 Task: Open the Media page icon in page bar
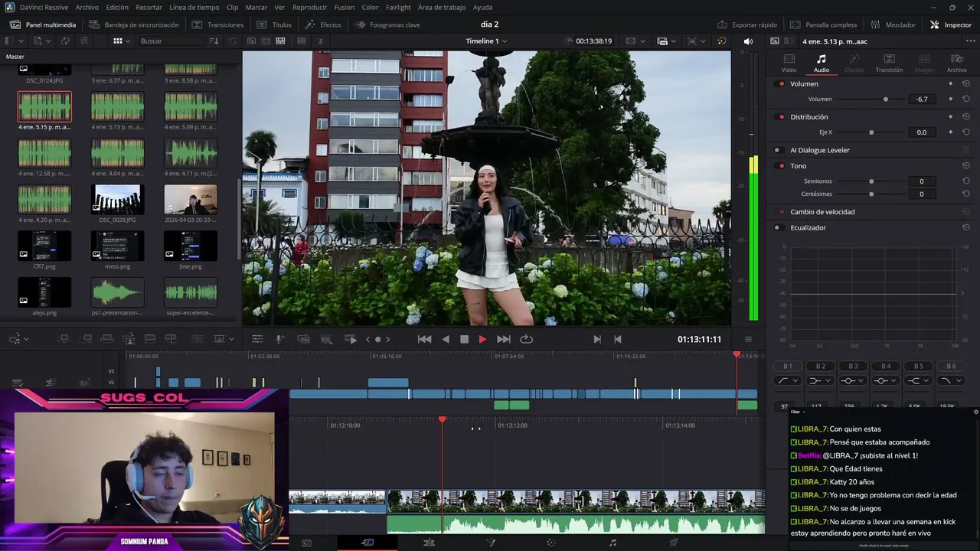pyautogui.click(x=307, y=543)
